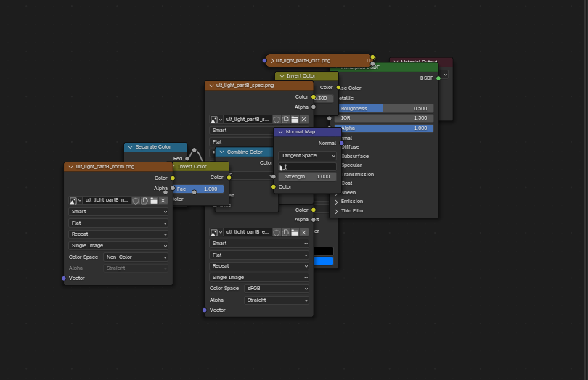
Task: Open folder icon in spec.png node
Action: 295,120
